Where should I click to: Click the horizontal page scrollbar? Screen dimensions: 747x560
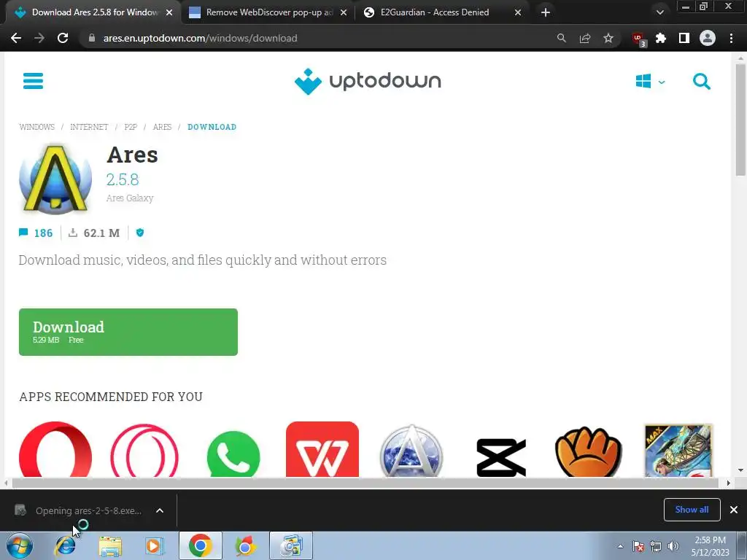(x=365, y=483)
